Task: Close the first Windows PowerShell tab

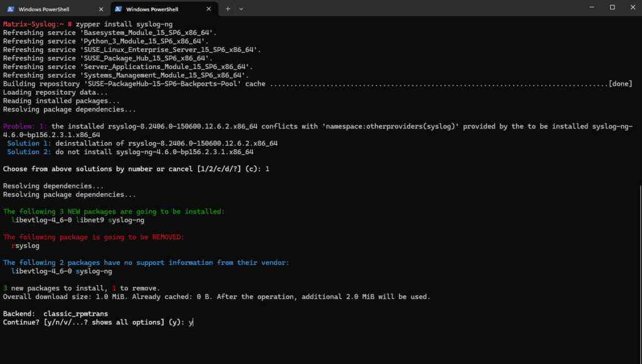Action: tap(101, 9)
